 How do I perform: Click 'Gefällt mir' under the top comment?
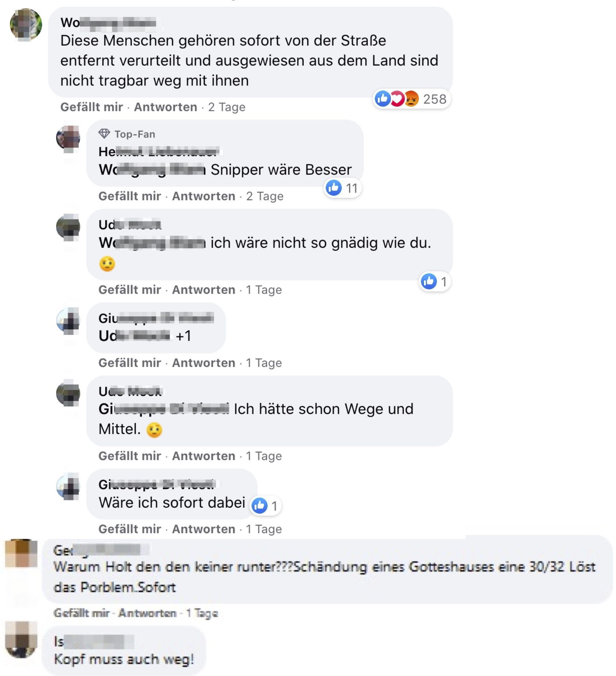click(91, 107)
